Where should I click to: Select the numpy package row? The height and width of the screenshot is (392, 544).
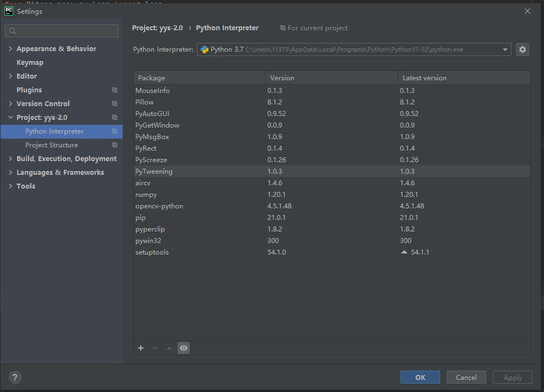332,195
